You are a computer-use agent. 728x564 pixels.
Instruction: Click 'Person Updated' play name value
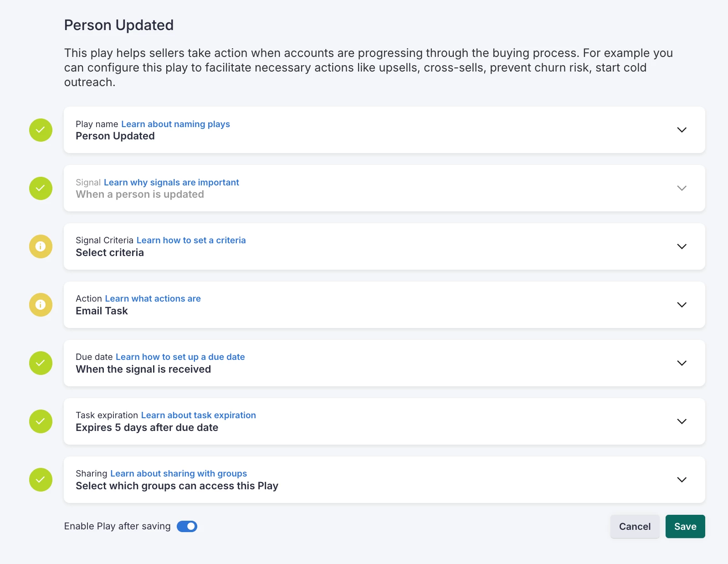coord(115,136)
